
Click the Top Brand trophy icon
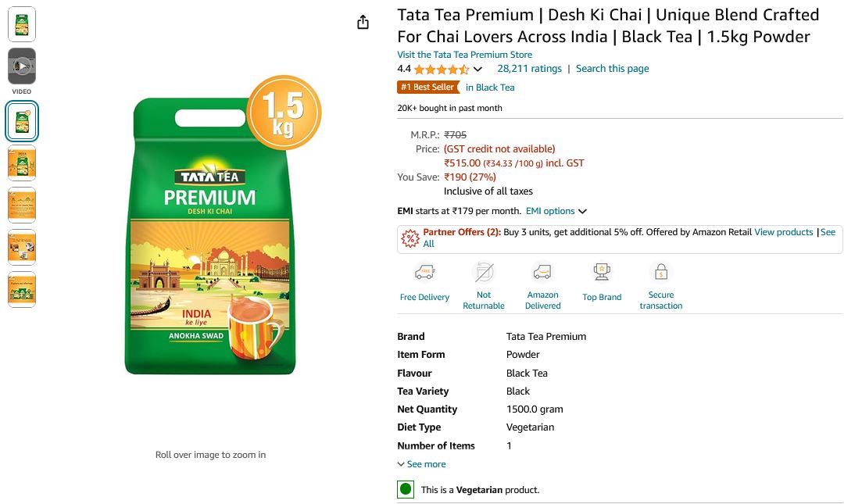click(x=602, y=272)
